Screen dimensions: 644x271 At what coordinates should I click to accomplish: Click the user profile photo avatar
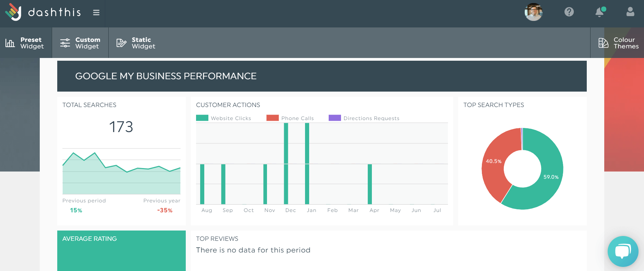(533, 12)
